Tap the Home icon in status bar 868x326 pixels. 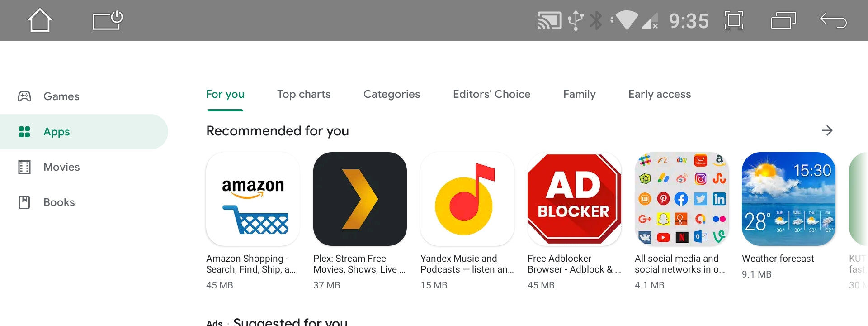[x=40, y=20]
